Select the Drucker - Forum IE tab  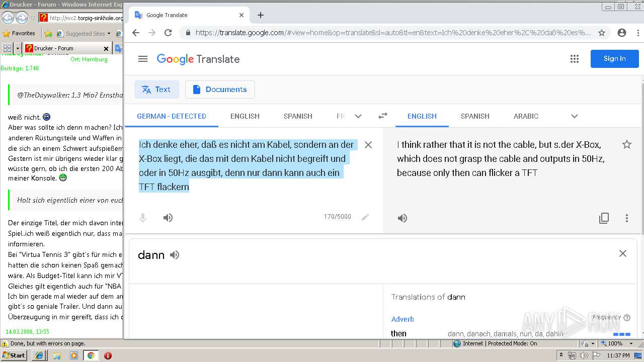point(65,48)
